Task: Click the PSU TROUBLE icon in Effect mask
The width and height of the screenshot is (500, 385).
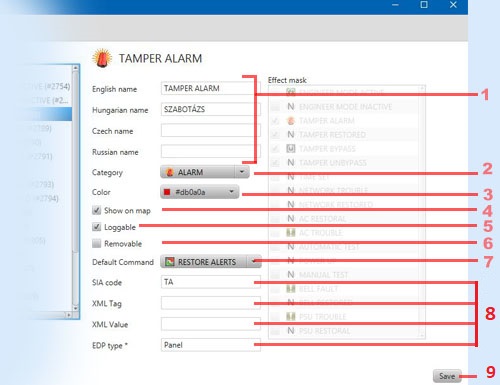Action: [x=291, y=316]
